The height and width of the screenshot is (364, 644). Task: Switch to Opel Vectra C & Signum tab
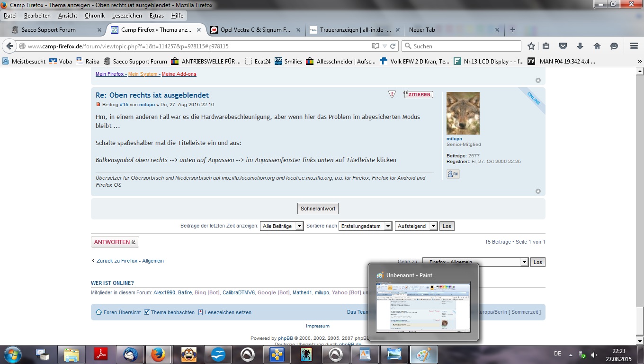tap(255, 29)
